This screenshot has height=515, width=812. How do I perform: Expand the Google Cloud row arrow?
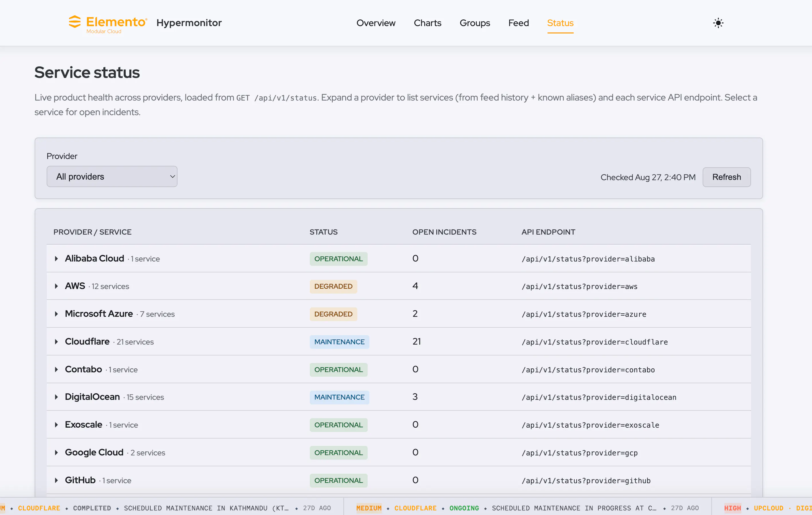tap(56, 452)
